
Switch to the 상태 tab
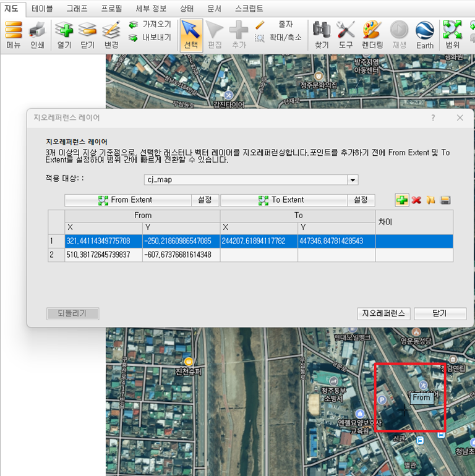(187, 9)
